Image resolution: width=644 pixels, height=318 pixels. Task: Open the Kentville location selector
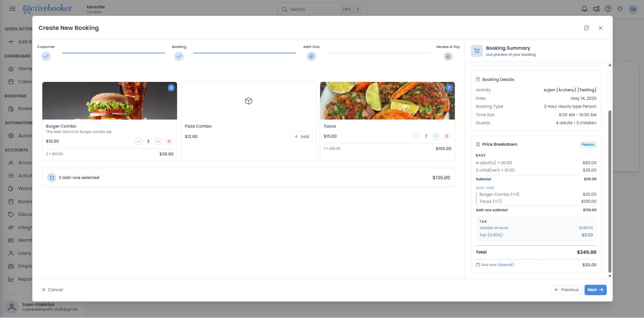[x=95, y=9]
